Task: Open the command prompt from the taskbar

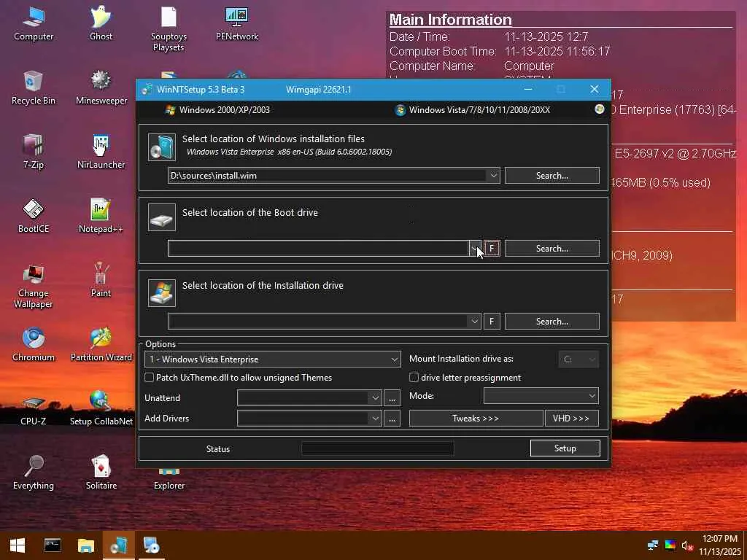Action: (x=53, y=545)
